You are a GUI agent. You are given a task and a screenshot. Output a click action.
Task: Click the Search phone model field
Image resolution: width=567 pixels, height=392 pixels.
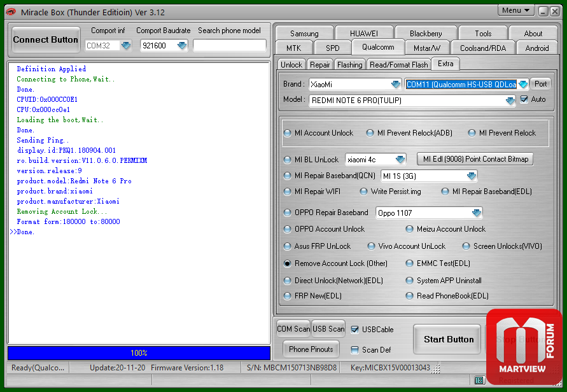(229, 45)
